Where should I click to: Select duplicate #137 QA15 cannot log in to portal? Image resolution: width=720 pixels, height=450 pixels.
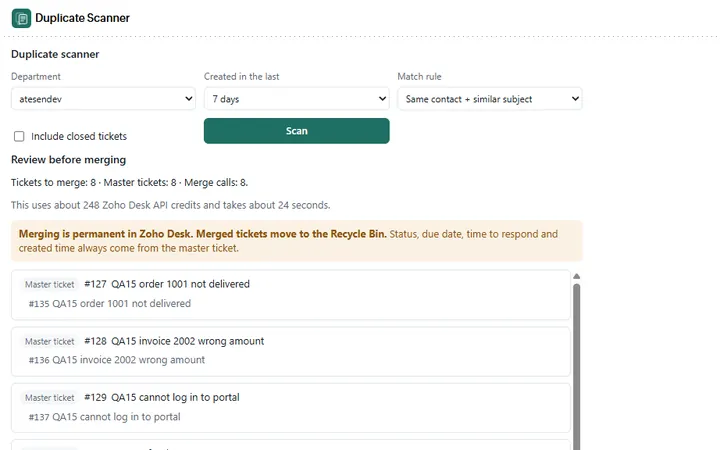click(x=105, y=417)
